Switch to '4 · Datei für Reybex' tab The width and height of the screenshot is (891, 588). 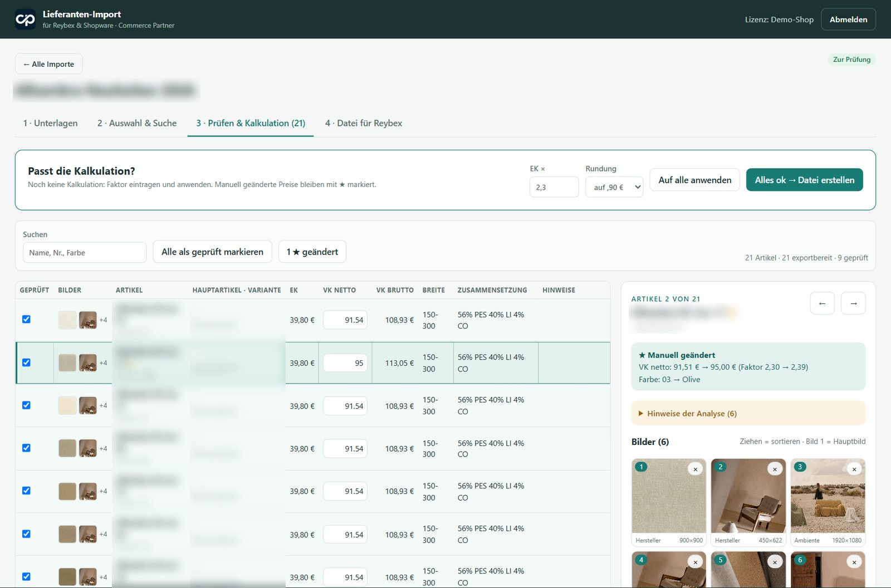(364, 123)
